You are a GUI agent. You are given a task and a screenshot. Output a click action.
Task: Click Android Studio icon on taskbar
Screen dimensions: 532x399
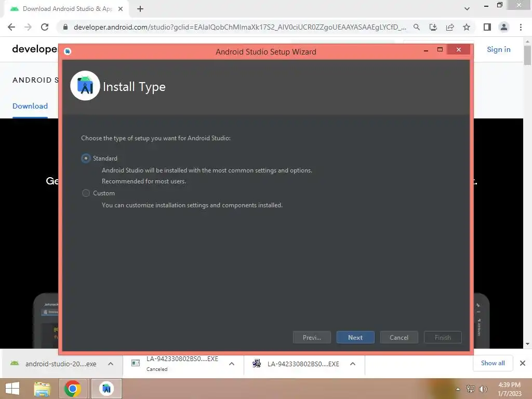pos(106,389)
